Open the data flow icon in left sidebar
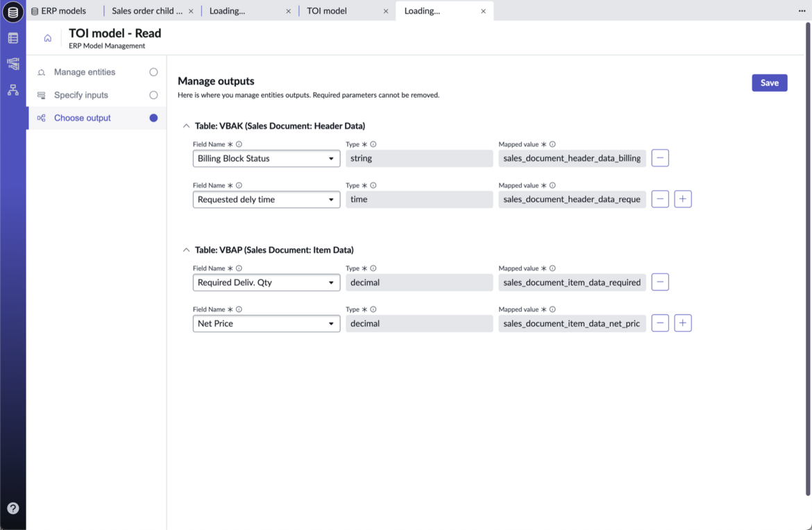The height and width of the screenshot is (530, 812). coord(13,64)
